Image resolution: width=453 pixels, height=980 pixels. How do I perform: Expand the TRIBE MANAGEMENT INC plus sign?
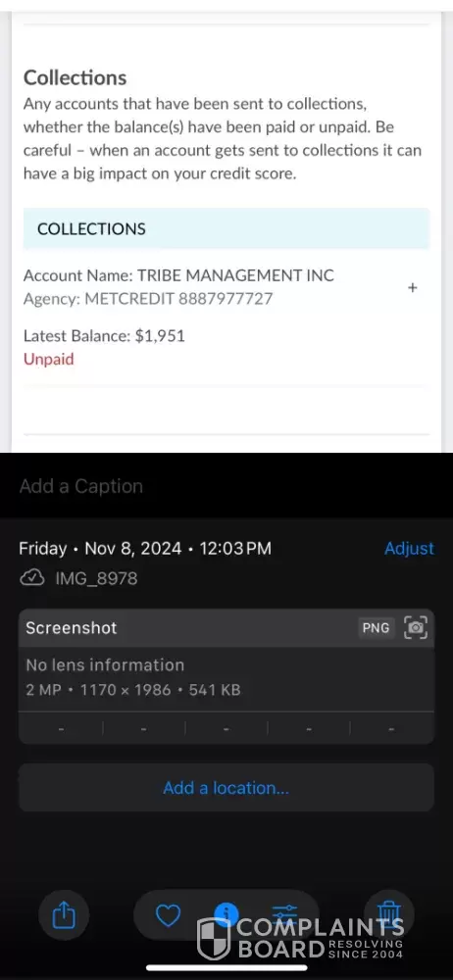coord(413,287)
